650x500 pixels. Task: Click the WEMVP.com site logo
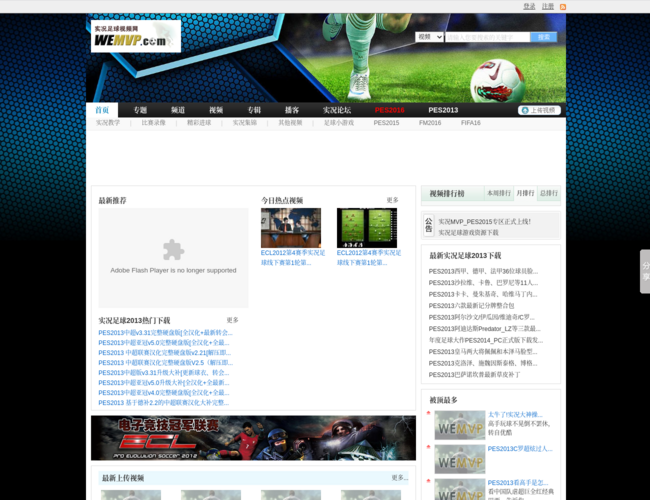[x=135, y=36]
